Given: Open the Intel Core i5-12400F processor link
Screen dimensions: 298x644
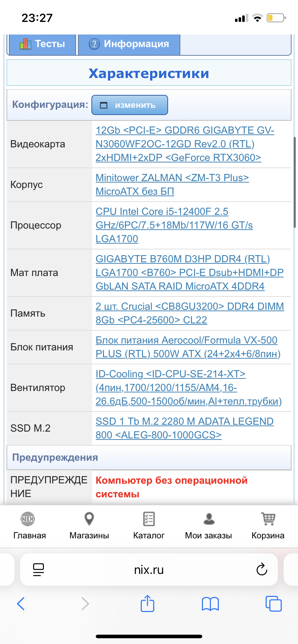Looking at the screenshot, I should click(x=174, y=225).
